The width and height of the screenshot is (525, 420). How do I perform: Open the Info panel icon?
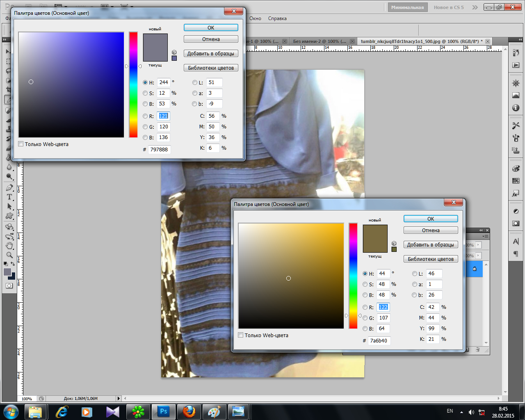516,108
